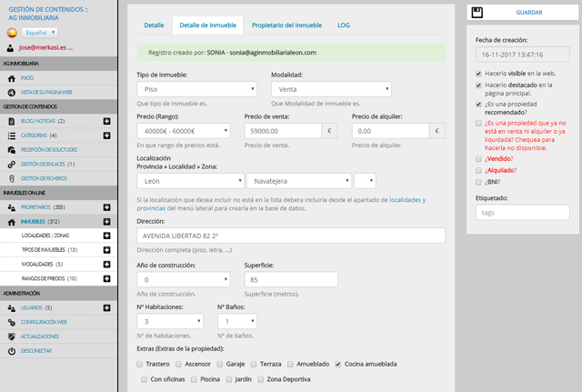Click the power icon for Desconectar

12,351
